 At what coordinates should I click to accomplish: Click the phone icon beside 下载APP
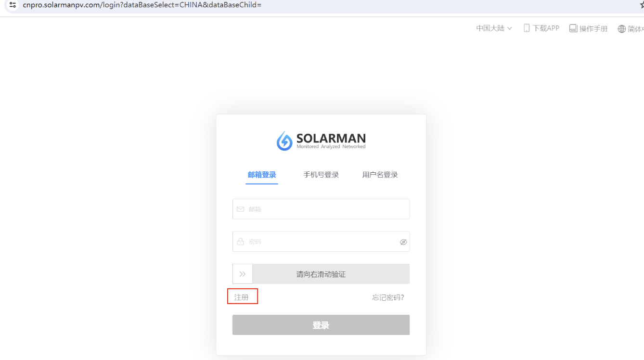(527, 28)
